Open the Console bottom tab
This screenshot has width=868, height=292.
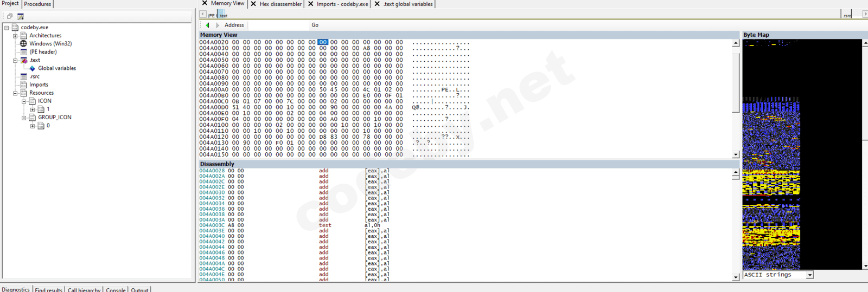point(116,290)
